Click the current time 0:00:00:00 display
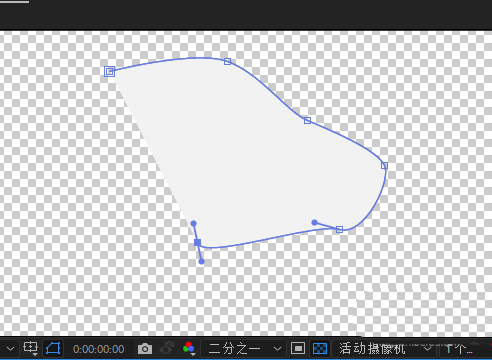Viewport: 492px width, 360px height. [98, 349]
